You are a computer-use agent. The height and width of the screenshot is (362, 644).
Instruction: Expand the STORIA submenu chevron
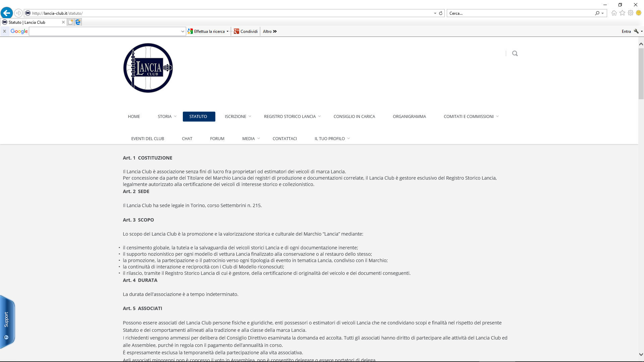tap(175, 116)
